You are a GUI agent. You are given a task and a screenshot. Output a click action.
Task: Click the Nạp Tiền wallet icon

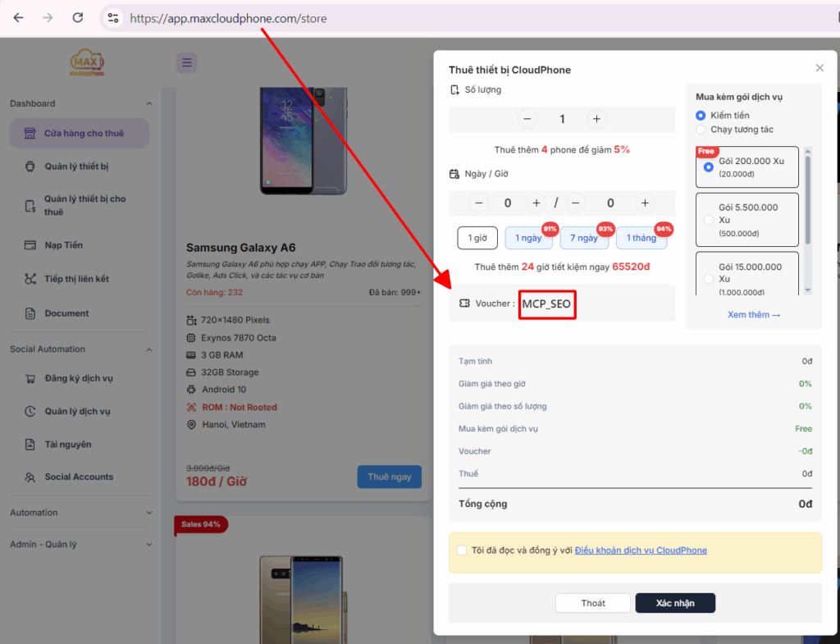[30, 245]
